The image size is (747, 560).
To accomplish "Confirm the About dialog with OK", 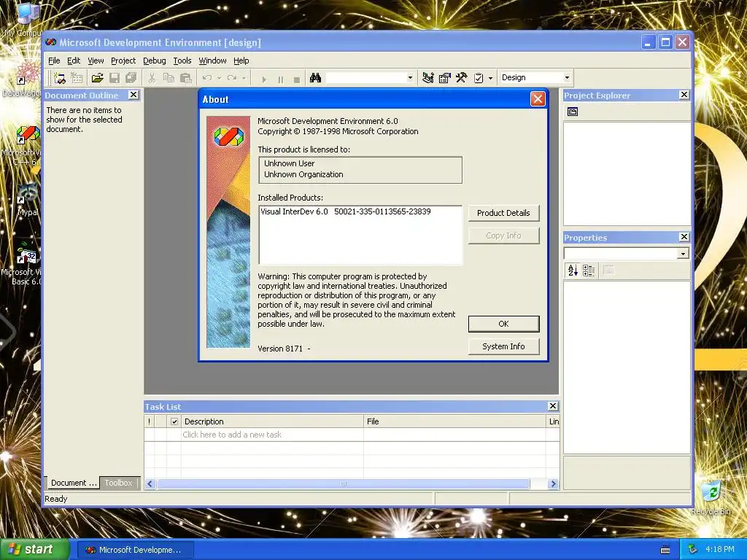I will pos(503,324).
